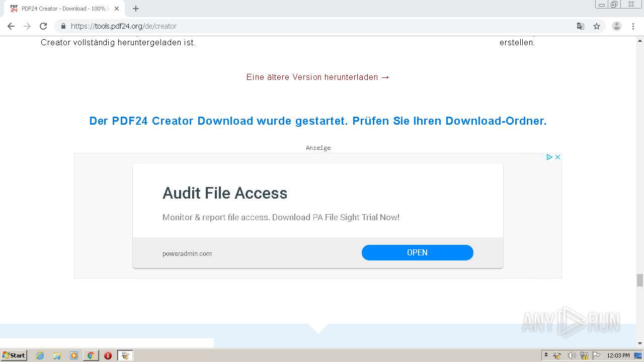Open the network connection tray icon
This screenshot has width=644, height=362.
click(x=584, y=355)
